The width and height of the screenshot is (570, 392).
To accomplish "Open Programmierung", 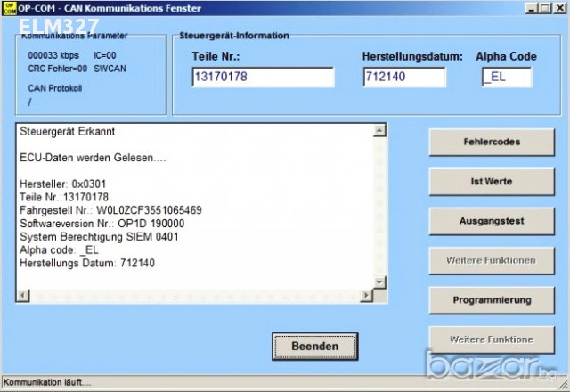I will click(491, 300).
